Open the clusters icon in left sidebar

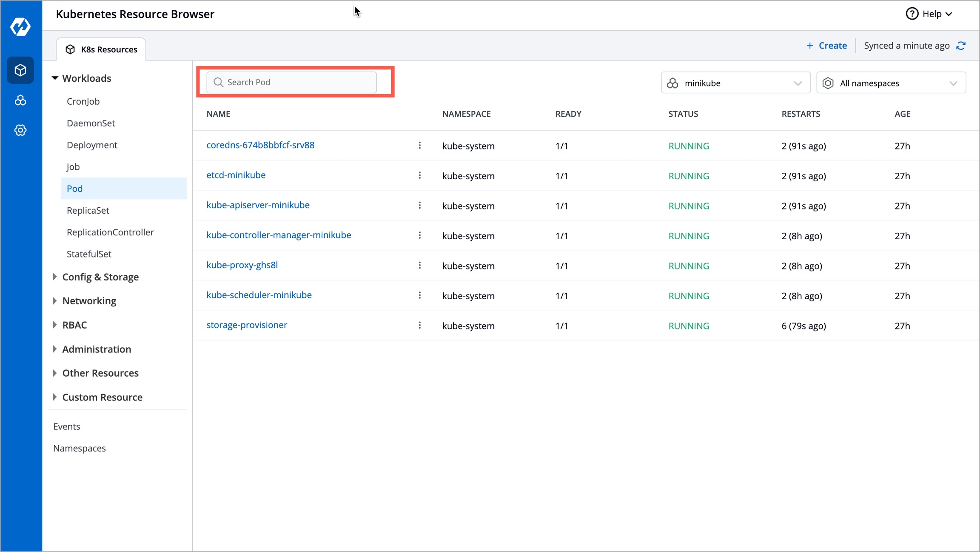20,100
